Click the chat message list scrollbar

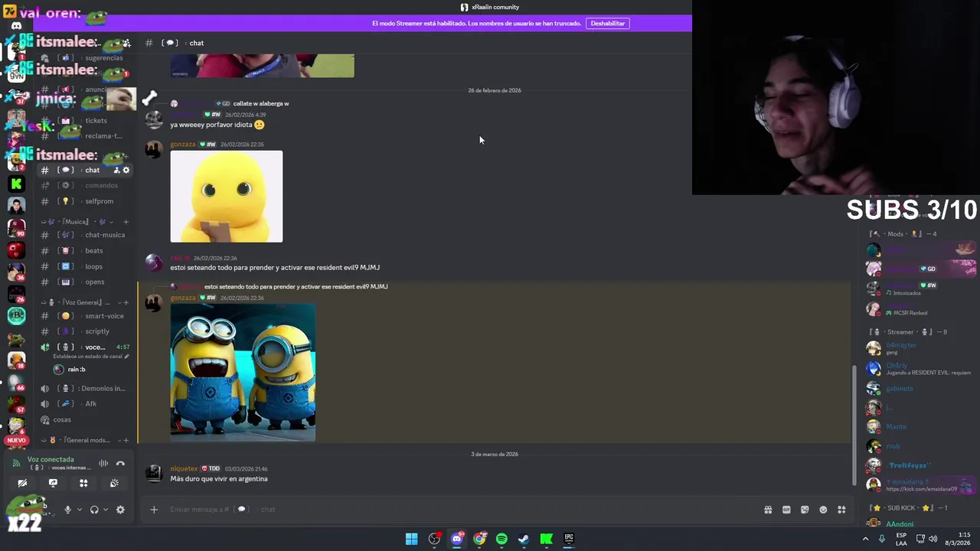[854, 425]
